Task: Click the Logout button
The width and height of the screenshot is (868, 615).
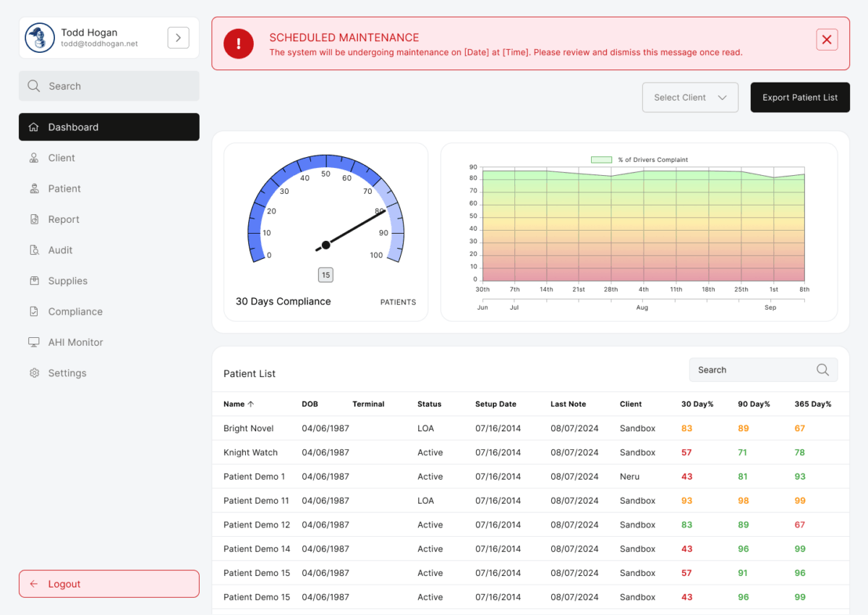Action: coord(109,584)
